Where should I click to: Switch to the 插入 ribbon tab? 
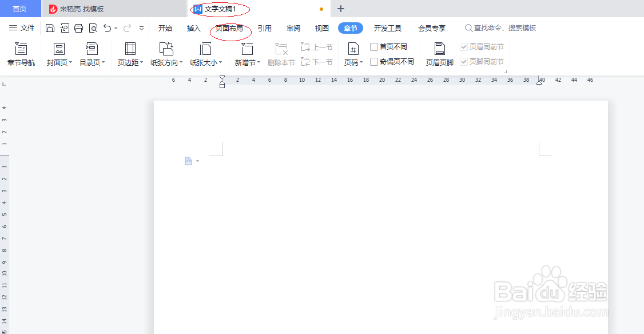[x=193, y=27]
